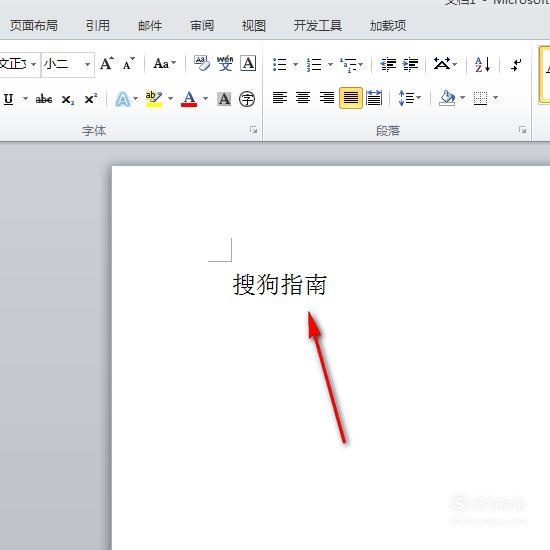Toggle subscript formatting
550x550 pixels.
click(x=68, y=100)
